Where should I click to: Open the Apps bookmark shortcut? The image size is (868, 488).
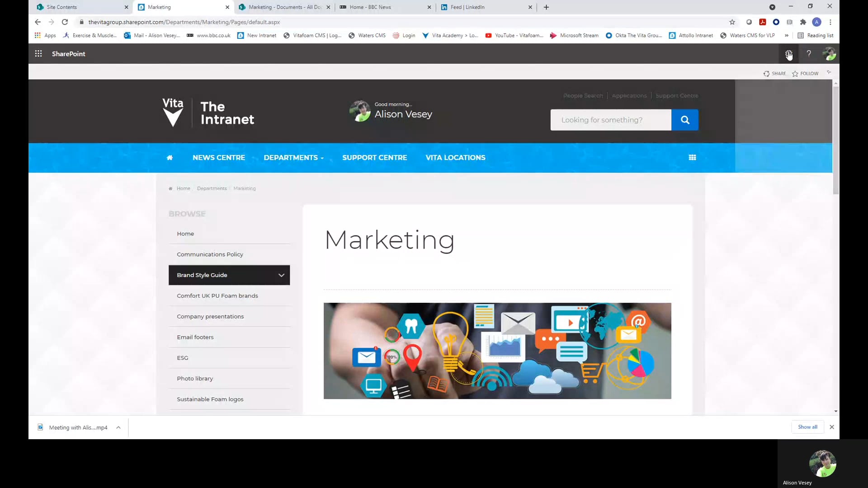pos(45,35)
